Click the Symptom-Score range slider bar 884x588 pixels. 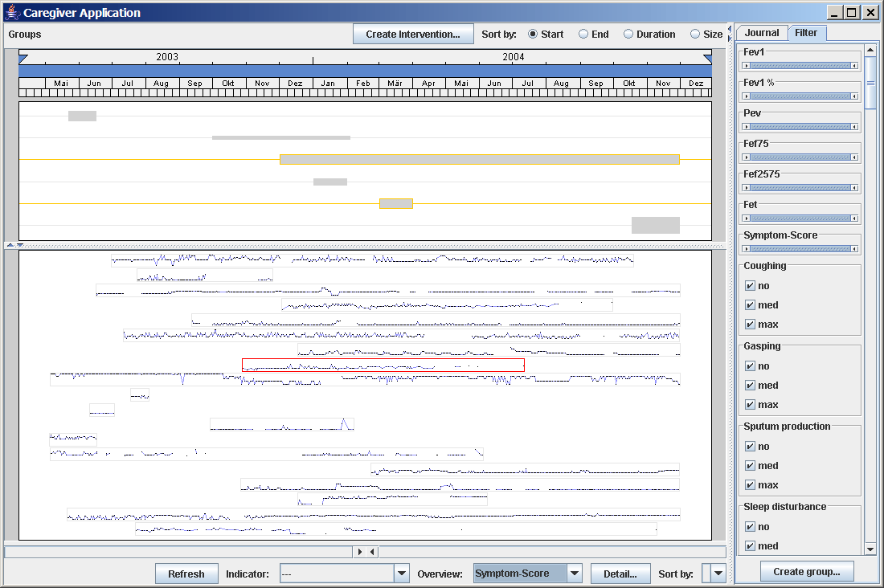pos(800,249)
